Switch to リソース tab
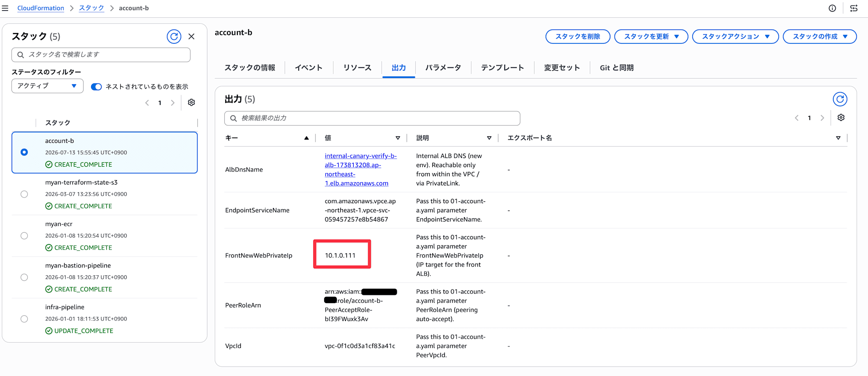Screen dimensions: 868x376 (357, 68)
